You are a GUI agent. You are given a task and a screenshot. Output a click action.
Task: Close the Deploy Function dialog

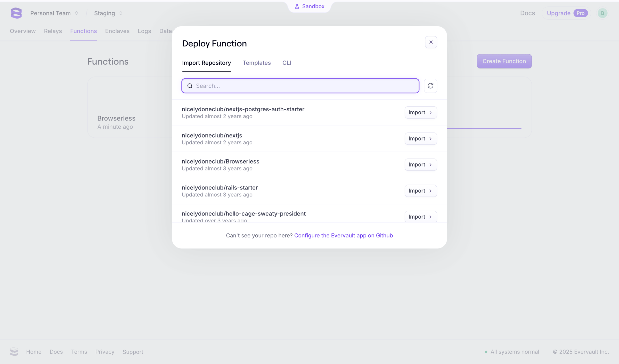tap(431, 42)
